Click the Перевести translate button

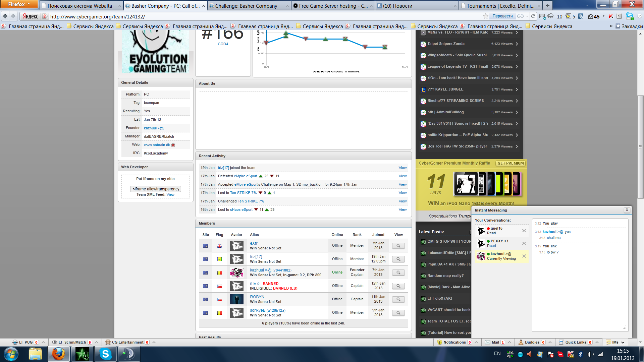pyautogui.click(x=502, y=16)
